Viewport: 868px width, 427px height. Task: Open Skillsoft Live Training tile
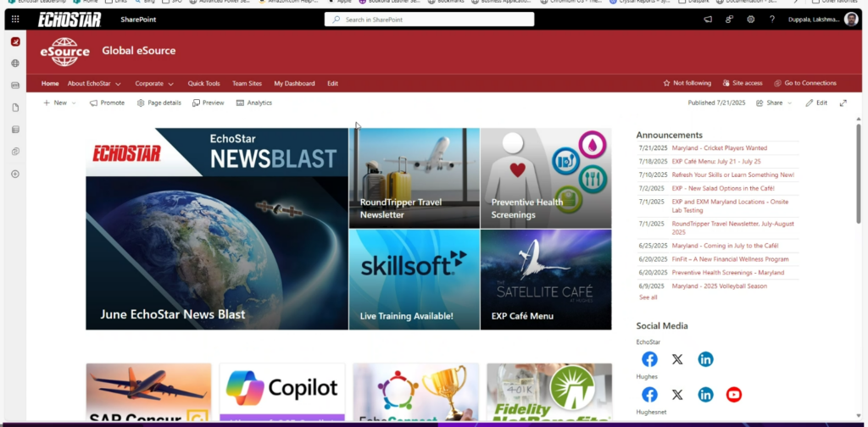[414, 280]
